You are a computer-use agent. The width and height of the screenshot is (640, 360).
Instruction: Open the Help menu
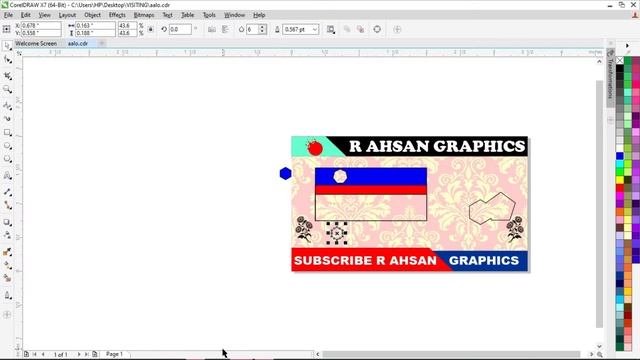(259, 15)
